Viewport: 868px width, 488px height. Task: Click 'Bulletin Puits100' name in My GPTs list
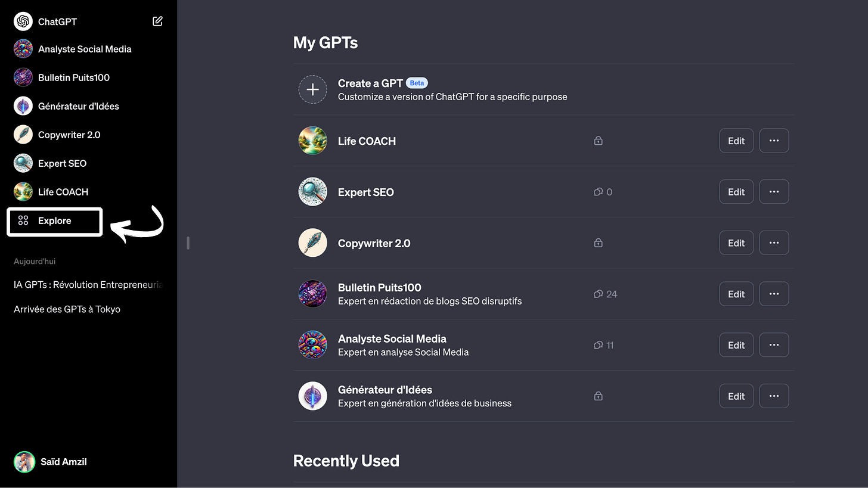[379, 287]
